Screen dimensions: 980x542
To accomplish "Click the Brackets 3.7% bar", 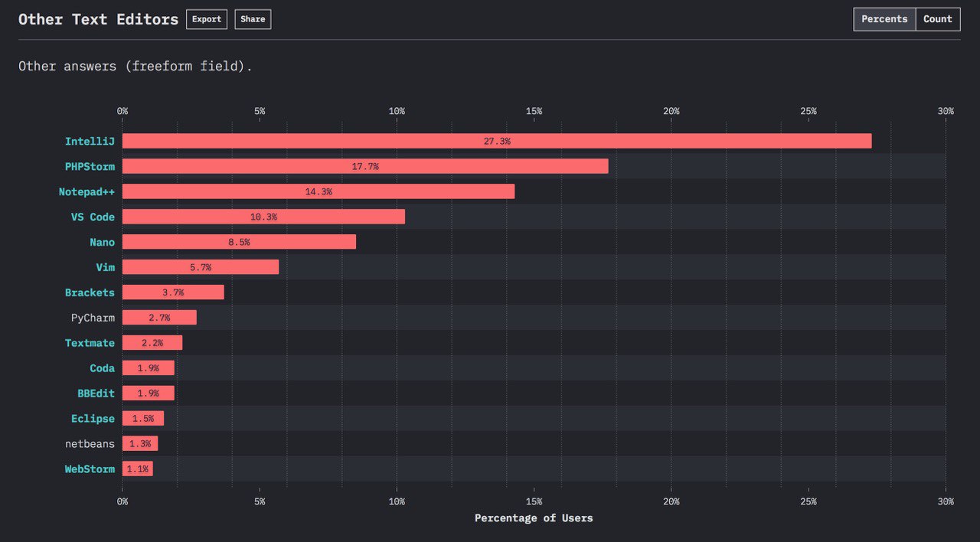I will tap(173, 292).
